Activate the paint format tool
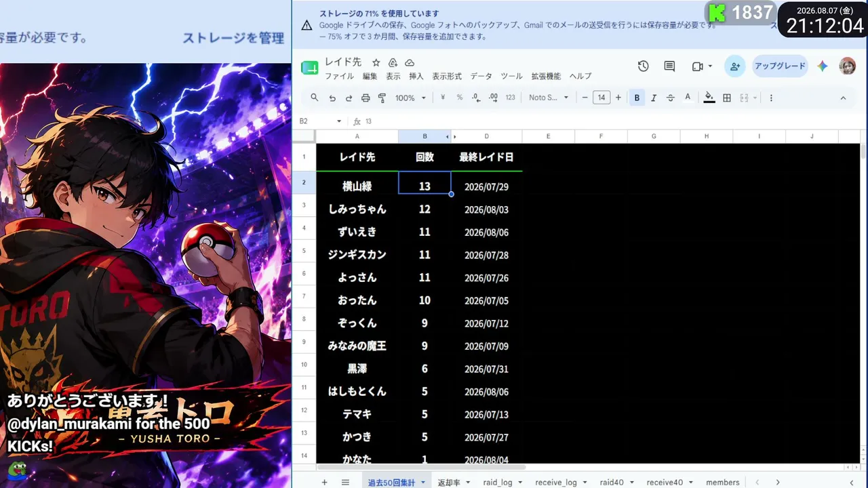The width and height of the screenshot is (868, 488). (x=382, y=98)
